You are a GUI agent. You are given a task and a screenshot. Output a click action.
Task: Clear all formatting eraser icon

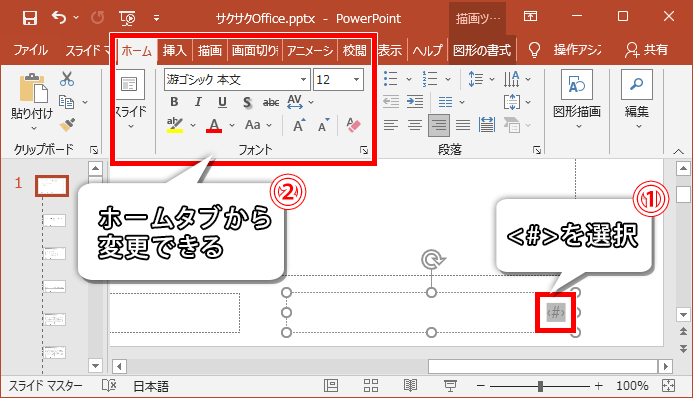(x=354, y=125)
